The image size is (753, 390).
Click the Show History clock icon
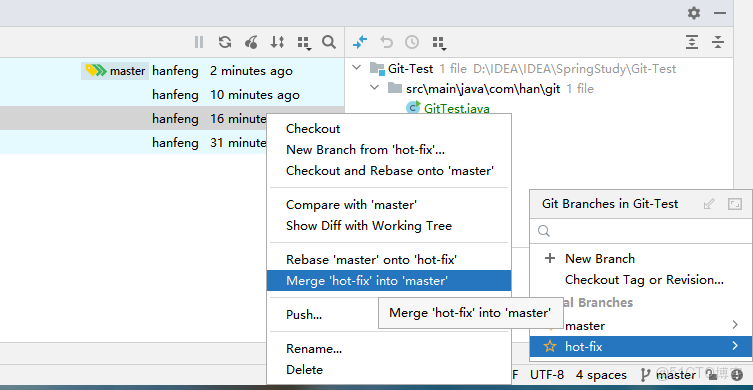(x=412, y=42)
